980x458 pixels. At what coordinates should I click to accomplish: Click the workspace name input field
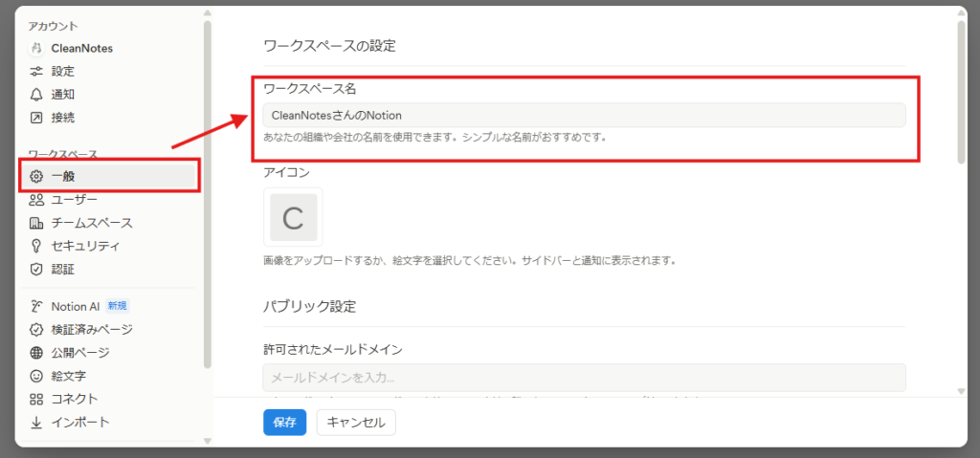tap(584, 115)
